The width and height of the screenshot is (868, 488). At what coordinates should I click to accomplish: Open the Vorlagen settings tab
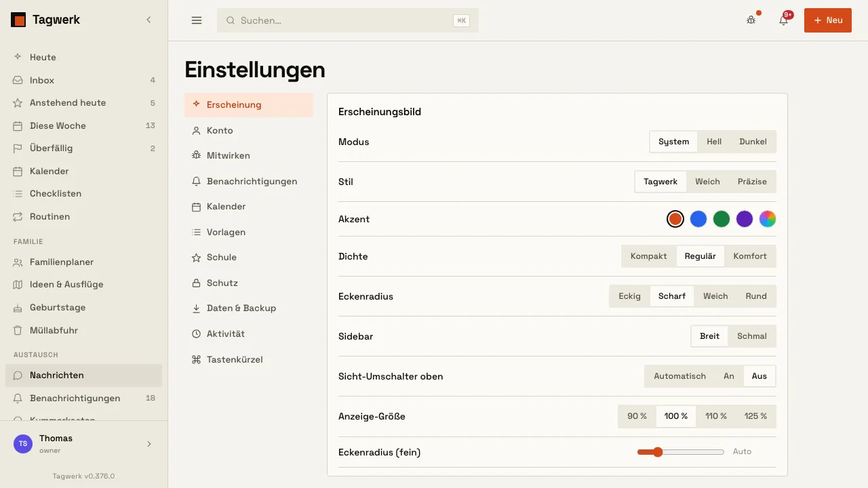coord(249,232)
